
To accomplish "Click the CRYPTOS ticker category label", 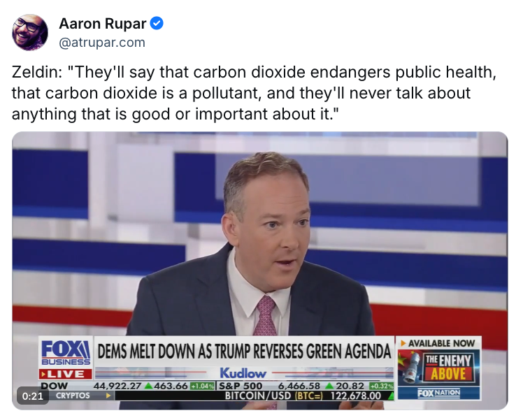I will click(x=73, y=396).
